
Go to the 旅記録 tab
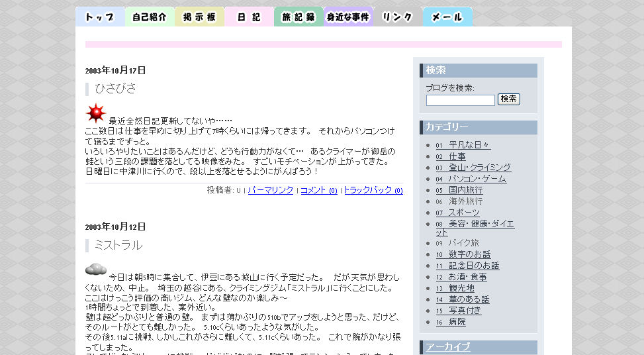coord(299,17)
